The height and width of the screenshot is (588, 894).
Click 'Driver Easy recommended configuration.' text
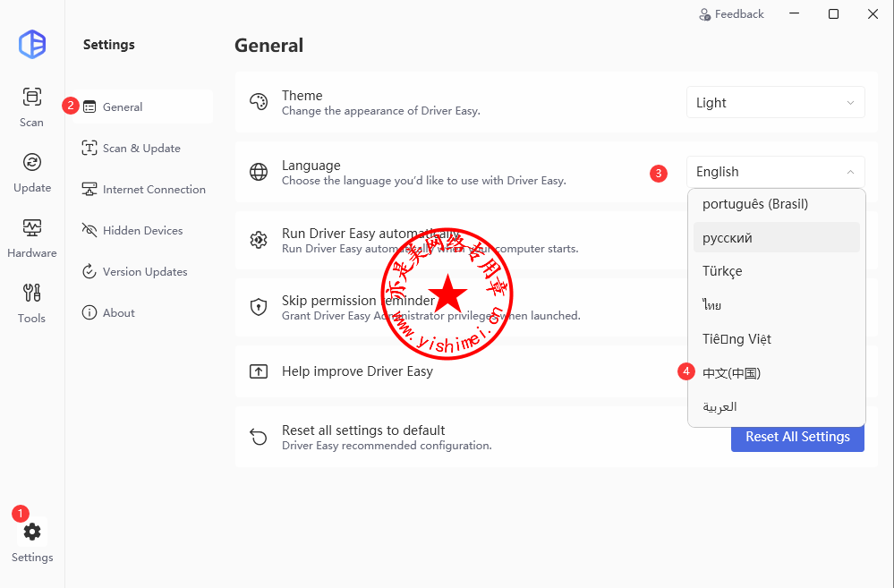coord(387,446)
